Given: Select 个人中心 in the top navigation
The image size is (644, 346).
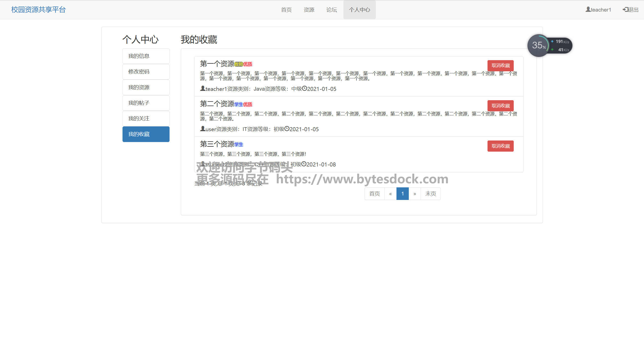Looking at the screenshot, I should click(359, 10).
